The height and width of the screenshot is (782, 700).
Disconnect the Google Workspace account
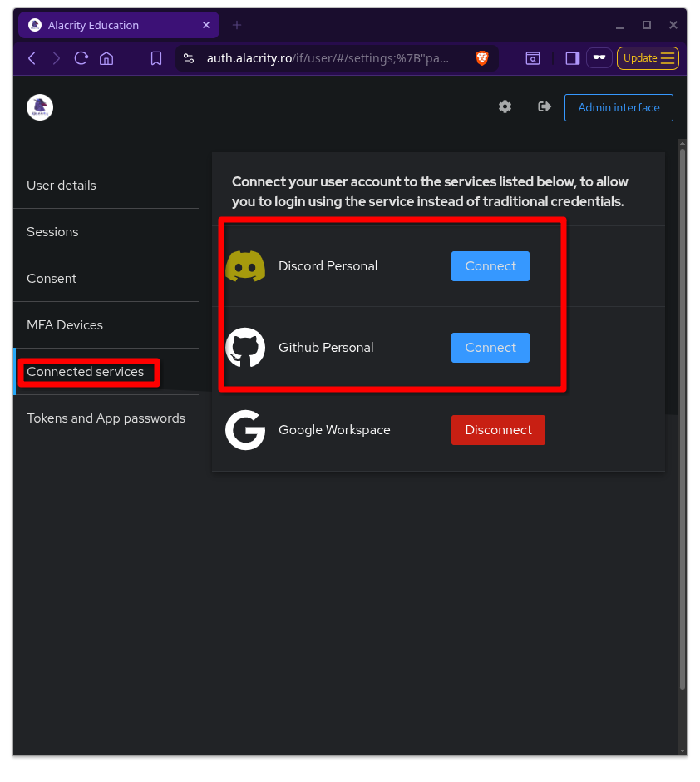pos(498,430)
